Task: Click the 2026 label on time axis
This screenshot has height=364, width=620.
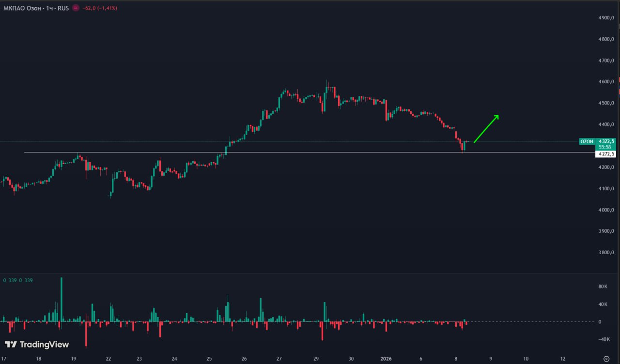Action: 387,359
